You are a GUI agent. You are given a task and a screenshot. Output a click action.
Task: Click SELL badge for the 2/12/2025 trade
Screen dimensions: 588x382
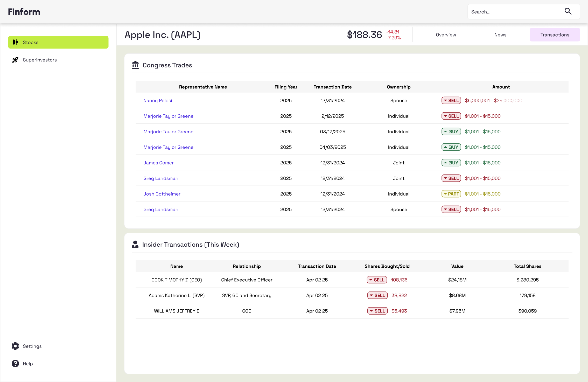tap(451, 116)
